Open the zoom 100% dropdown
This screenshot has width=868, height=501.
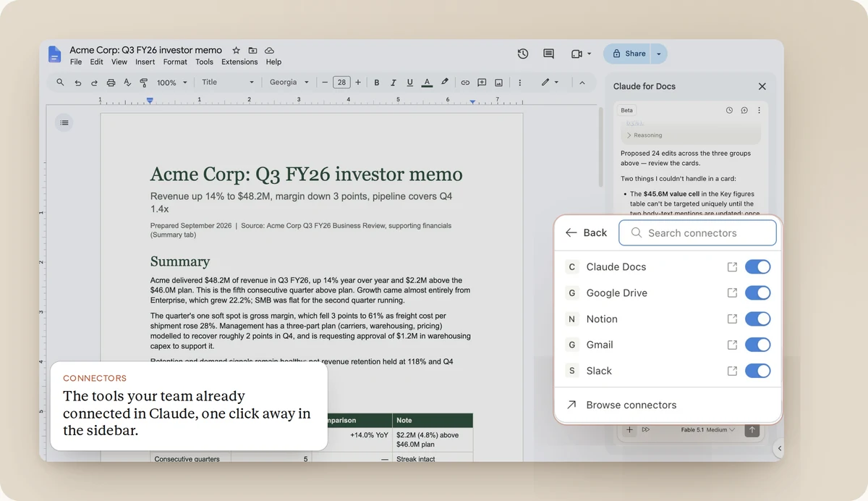click(172, 83)
